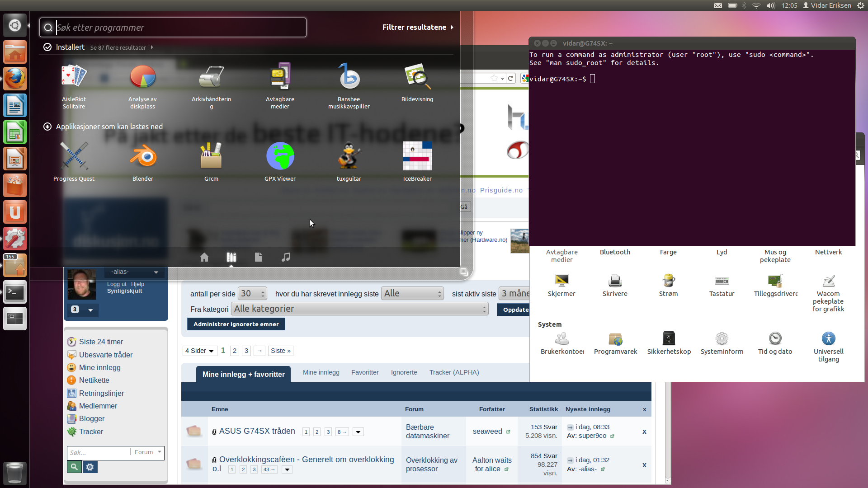Viewport: 868px width, 488px height.
Task: Click the Oppdater button
Action: click(x=514, y=310)
